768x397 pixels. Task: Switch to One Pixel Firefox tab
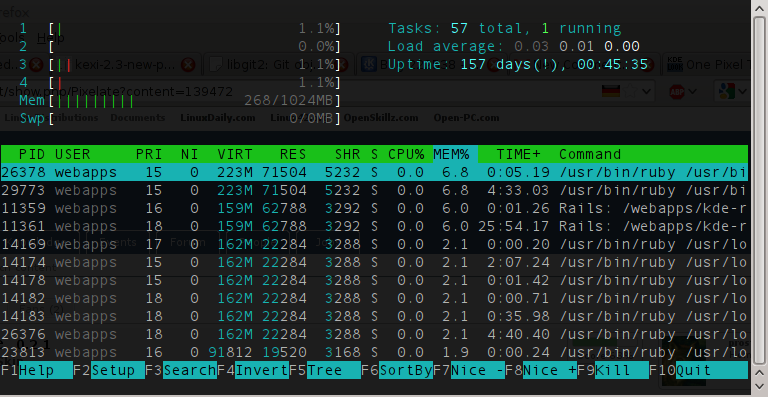[707, 65]
